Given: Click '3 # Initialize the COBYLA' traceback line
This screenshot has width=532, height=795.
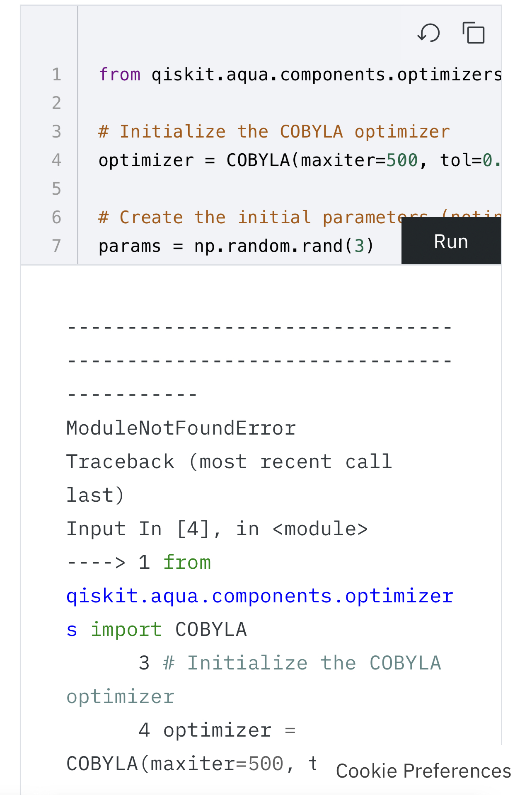Looking at the screenshot, I should 290,663.
